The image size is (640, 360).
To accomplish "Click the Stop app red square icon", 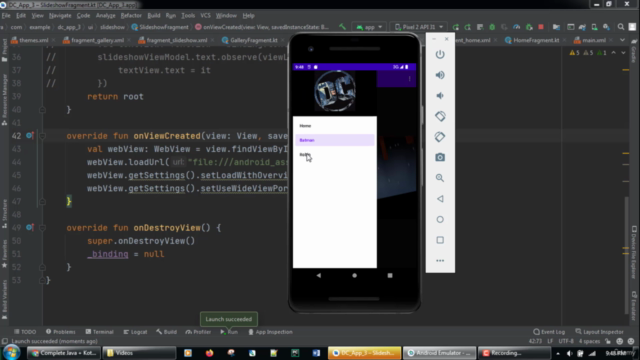I will pyautogui.click(x=541, y=27).
